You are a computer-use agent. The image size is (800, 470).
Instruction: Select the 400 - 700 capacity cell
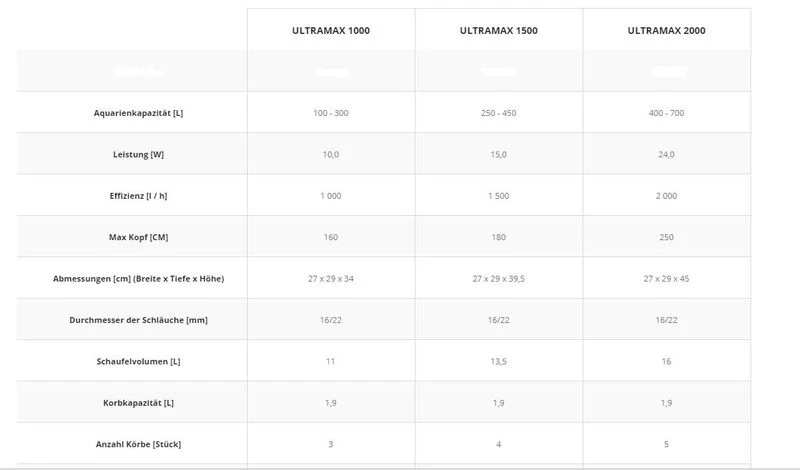[x=666, y=113]
